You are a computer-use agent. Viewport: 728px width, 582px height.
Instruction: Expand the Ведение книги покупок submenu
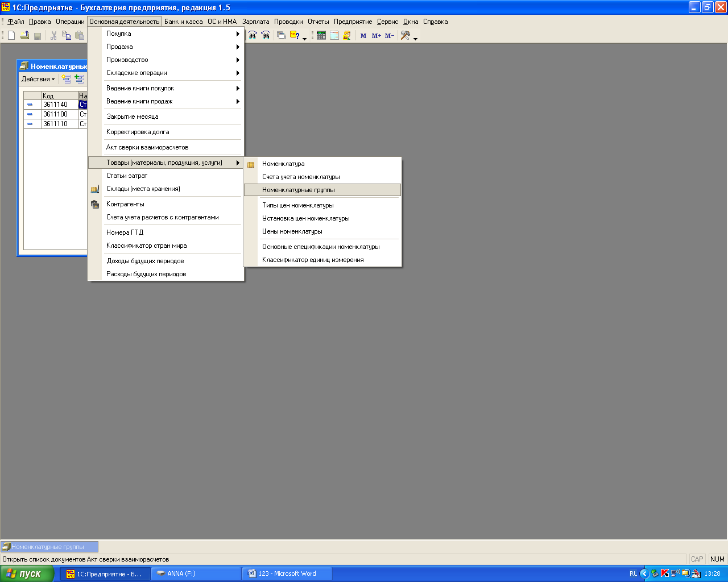(166, 88)
